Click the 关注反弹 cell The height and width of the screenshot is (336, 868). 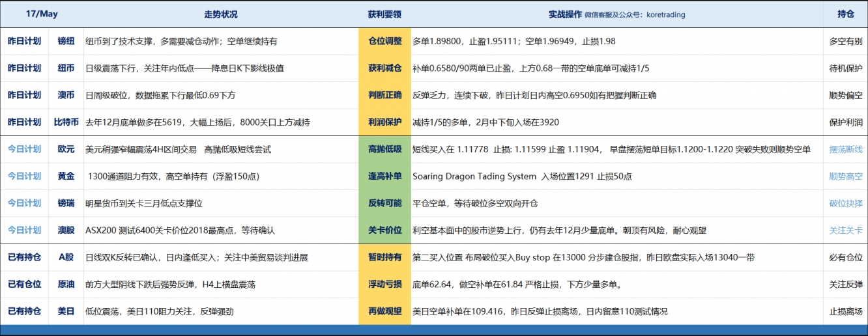point(845,284)
